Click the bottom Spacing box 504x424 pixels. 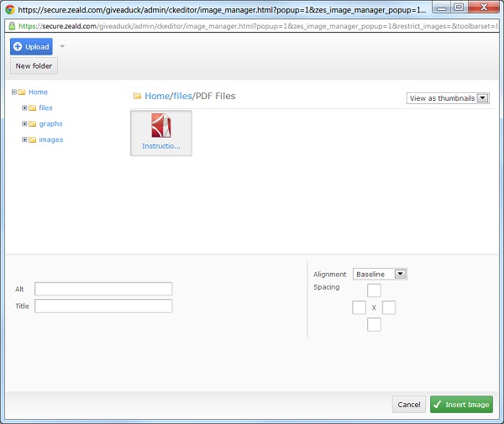click(374, 324)
